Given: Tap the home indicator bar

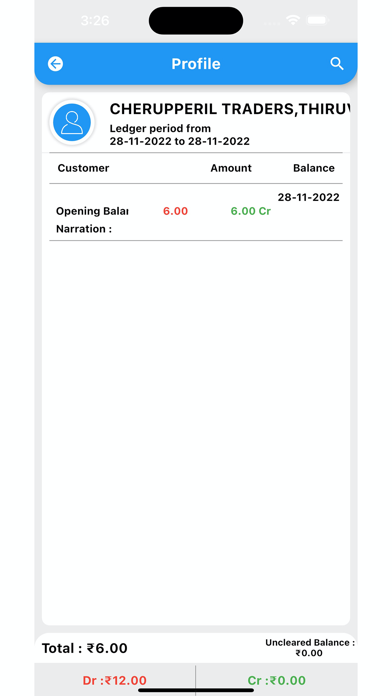Looking at the screenshot, I should pos(196,691).
